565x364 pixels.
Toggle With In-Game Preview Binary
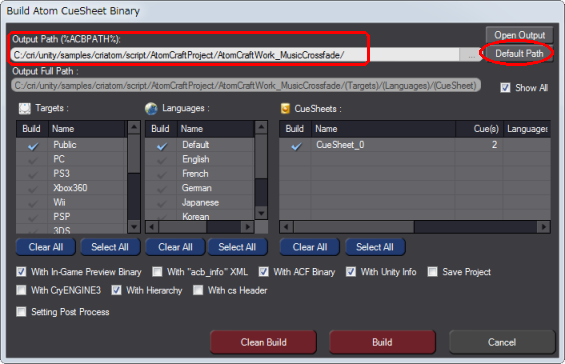(21, 271)
